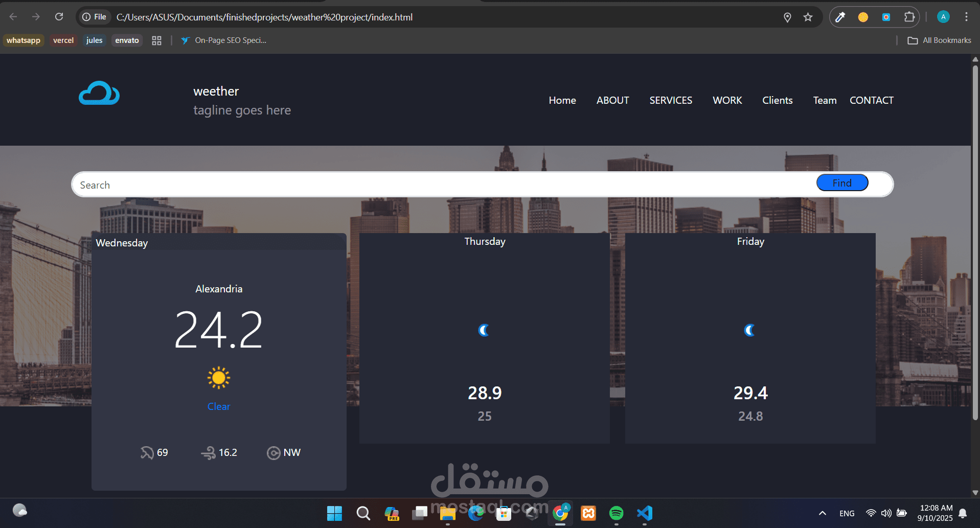Image resolution: width=980 pixels, height=528 pixels.
Task: Click the location pin in address bar
Action: click(x=787, y=17)
